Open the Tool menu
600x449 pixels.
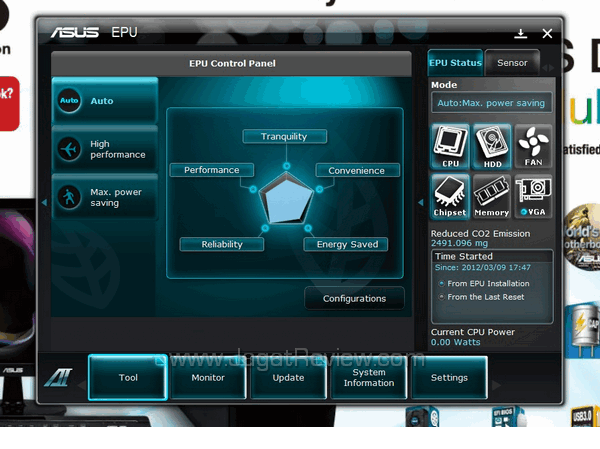coord(128,377)
